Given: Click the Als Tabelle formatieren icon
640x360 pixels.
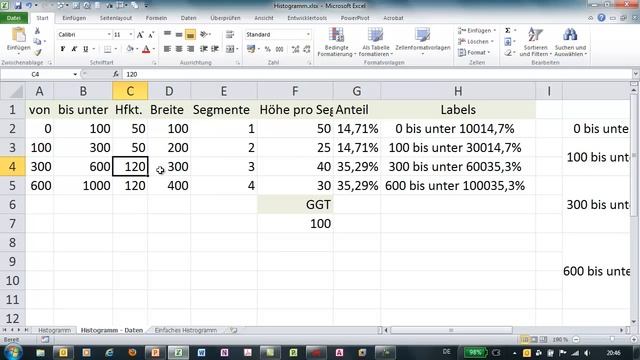Looking at the screenshot, I should point(376,36).
